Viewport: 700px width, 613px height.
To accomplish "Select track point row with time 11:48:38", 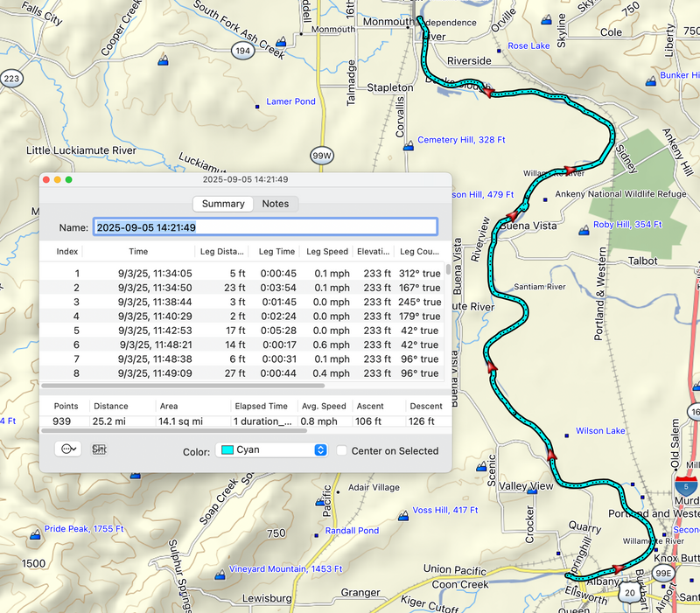I will tap(242, 359).
